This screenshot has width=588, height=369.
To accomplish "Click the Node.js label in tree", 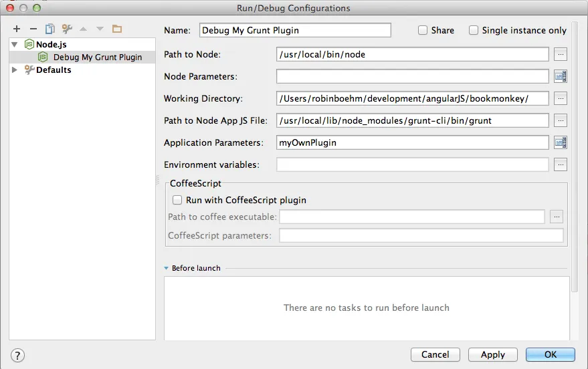I will pyautogui.click(x=52, y=45).
